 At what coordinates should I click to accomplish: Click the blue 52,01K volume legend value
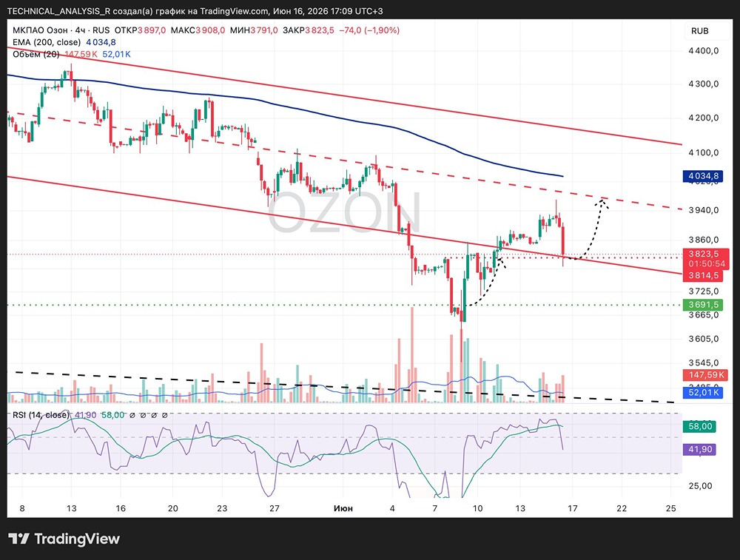[x=117, y=54]
